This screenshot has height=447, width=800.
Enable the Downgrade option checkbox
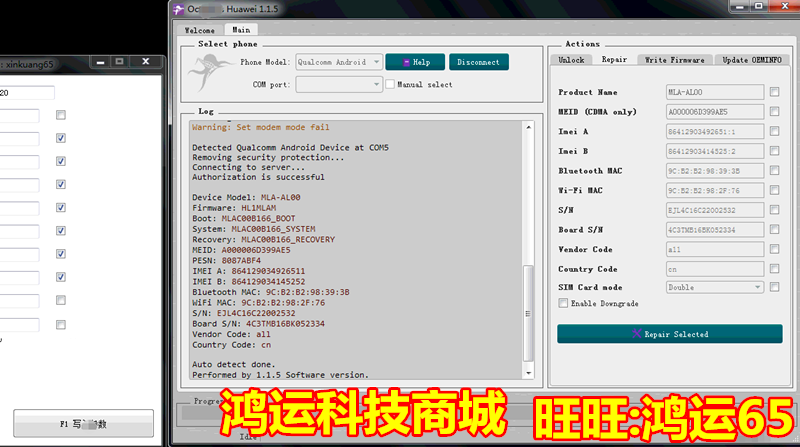563,303
